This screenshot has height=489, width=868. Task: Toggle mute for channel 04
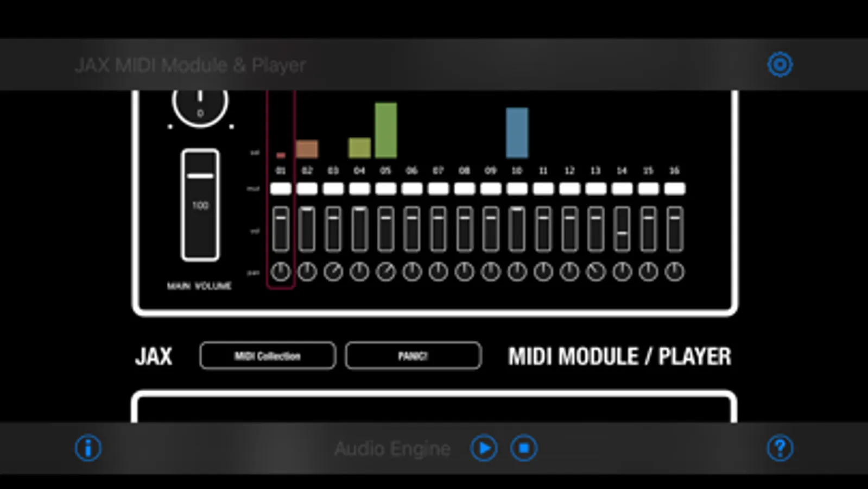(x=359, y=189)
